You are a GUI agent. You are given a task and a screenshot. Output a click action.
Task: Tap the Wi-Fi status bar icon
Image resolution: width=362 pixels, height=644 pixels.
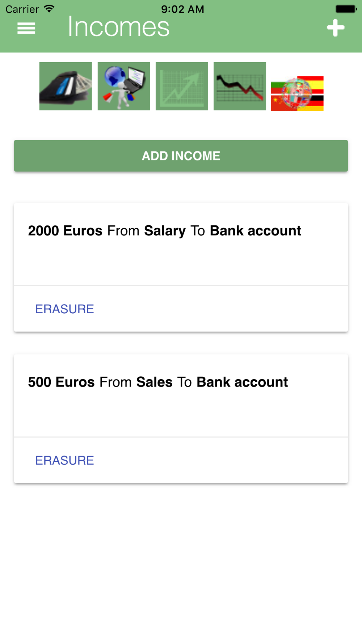tap(49, 9)
